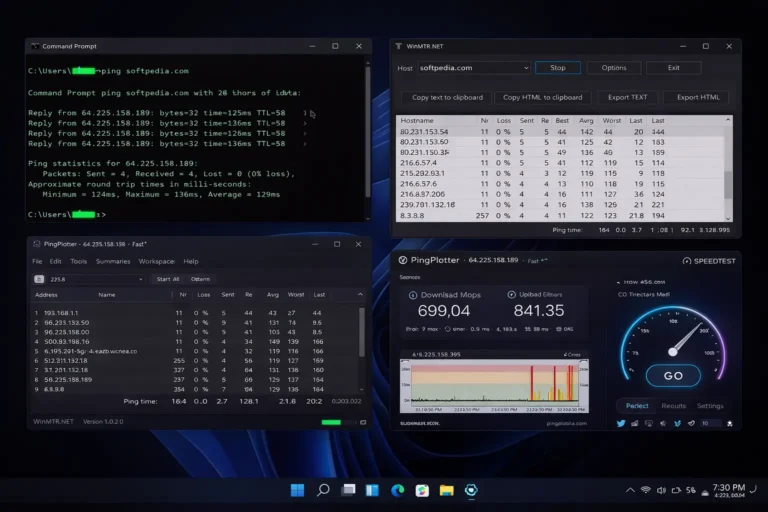Select the 58.235.158.189 row in PingPlotter
The image size is (768, 512).
(194, 380)
